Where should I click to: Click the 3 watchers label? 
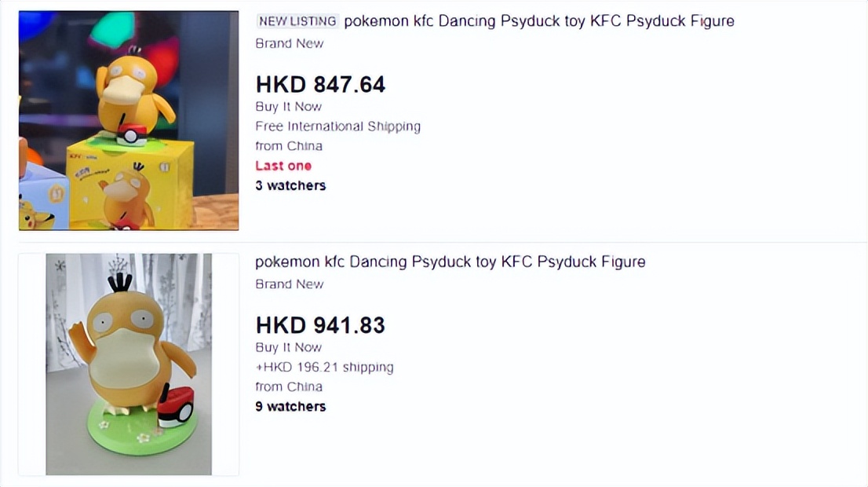pyautogui.click(x=290, y=185)
